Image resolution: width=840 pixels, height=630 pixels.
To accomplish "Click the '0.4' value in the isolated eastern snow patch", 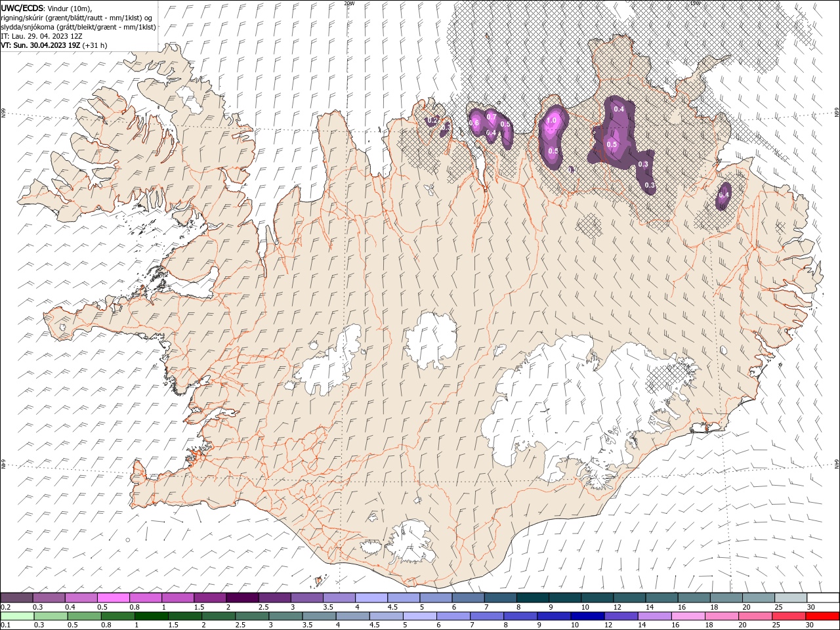I will pos(724,195).
